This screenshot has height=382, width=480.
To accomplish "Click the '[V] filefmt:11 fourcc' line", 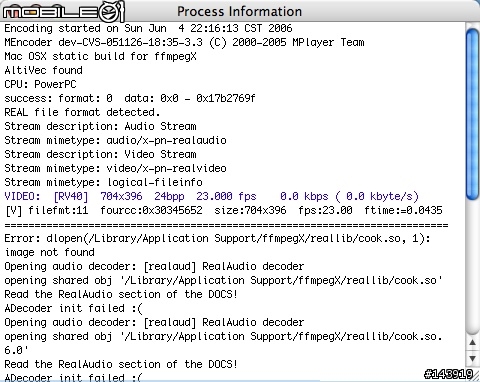I will pos(224,210).
